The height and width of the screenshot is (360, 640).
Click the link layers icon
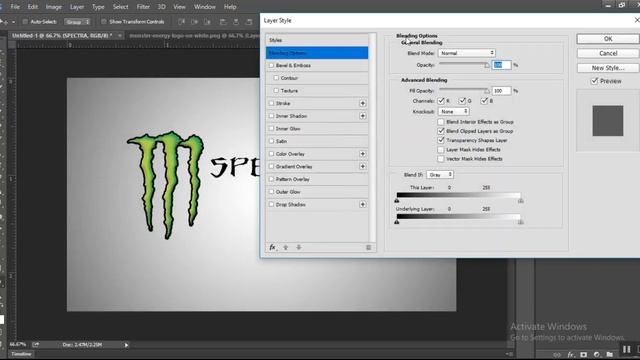(x=557, y=355)
